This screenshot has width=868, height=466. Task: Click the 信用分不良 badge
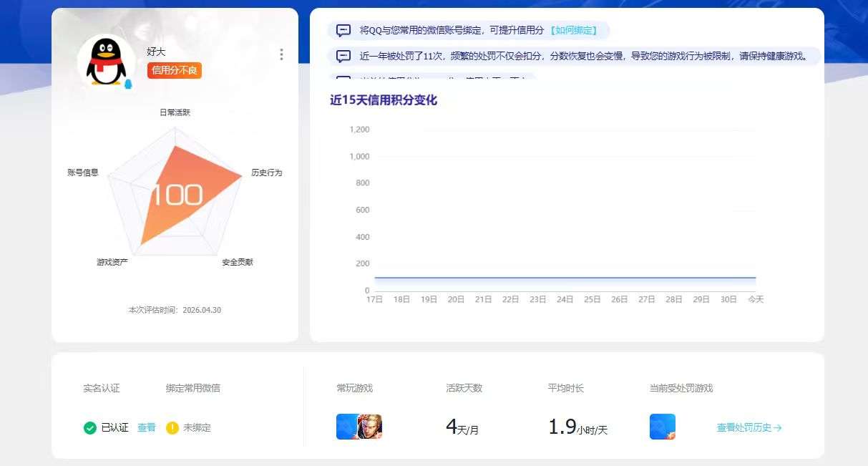pos(175,70)
